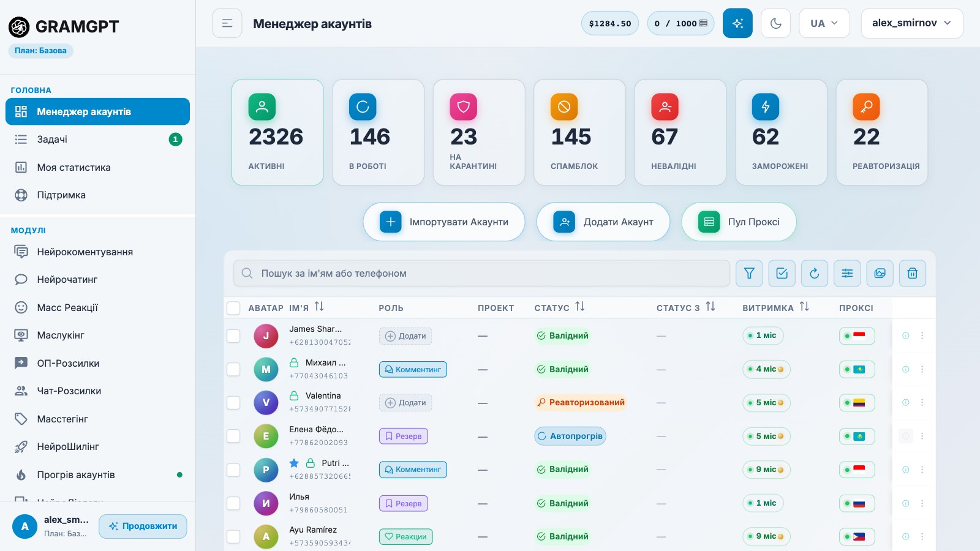Image resolution: width=980 pixels, height=551 pixels.
Task: Select the Михаил row checkbox
Action: [x=233, y=369]
